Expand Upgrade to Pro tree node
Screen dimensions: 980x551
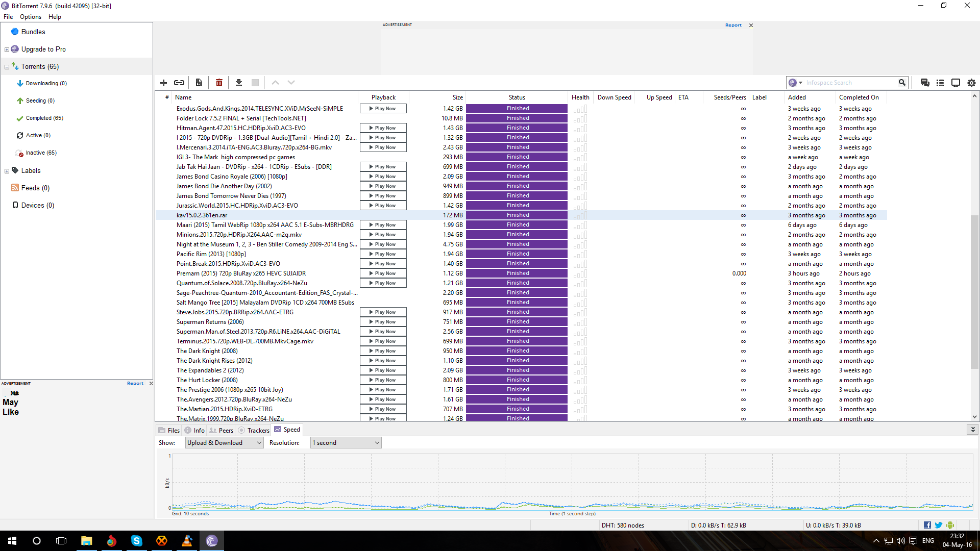point(7,49)
